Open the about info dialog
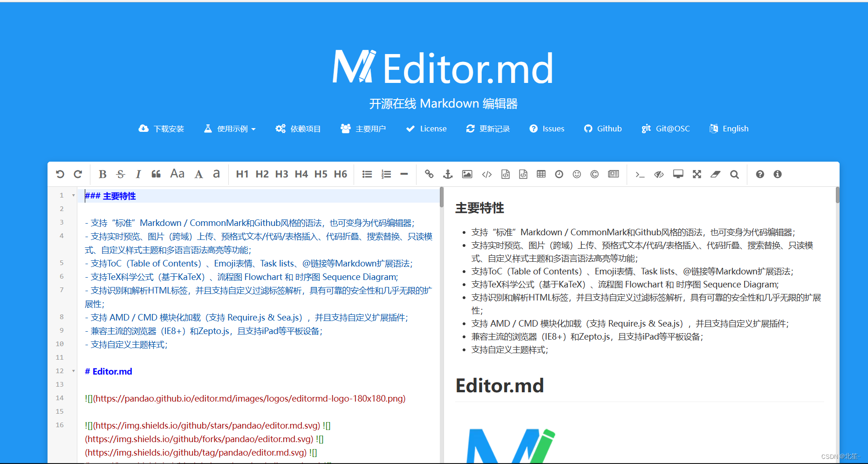Screen dimensions: 868x464 coord(778,174)
